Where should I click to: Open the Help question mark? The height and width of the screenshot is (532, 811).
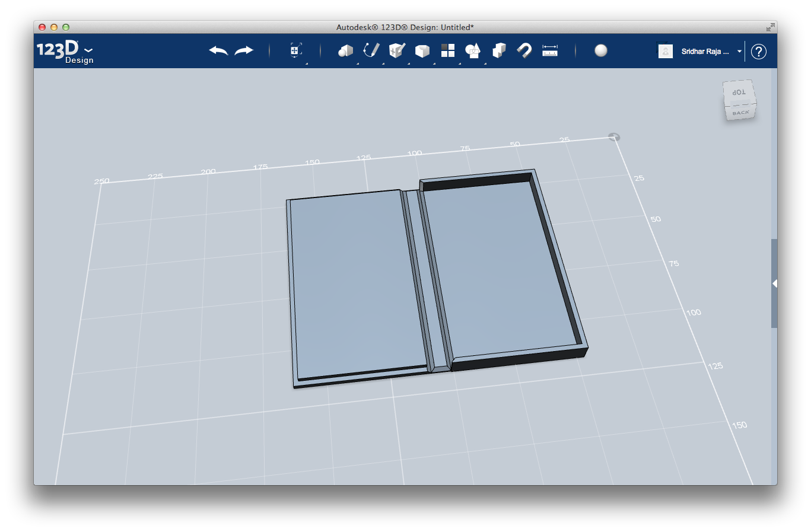pos(758,52)
